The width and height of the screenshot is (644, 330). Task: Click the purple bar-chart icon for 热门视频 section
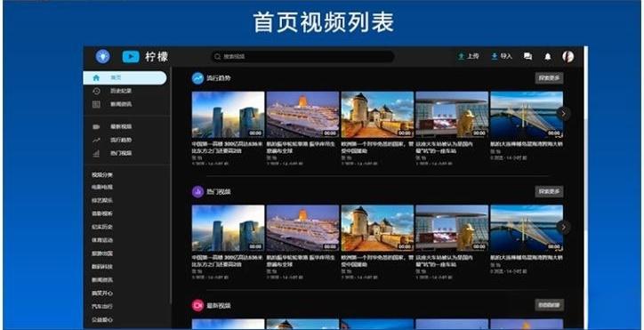coord(198,191)
